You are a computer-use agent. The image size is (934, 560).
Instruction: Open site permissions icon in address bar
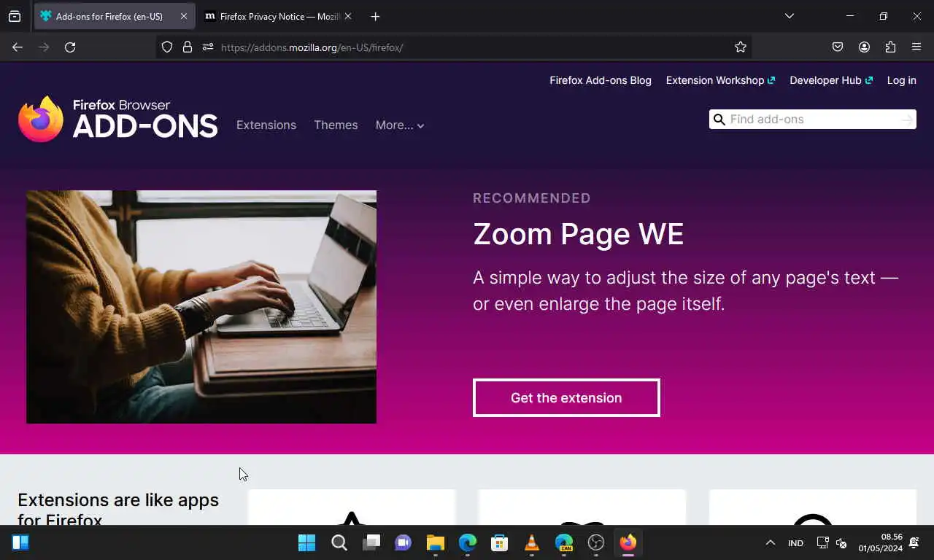click(x=208, y=47)
